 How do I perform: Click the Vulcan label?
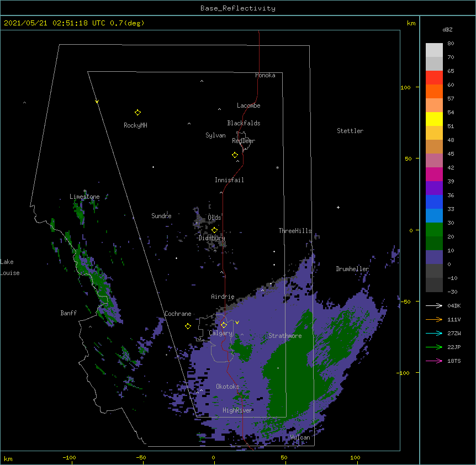point(300,437)
